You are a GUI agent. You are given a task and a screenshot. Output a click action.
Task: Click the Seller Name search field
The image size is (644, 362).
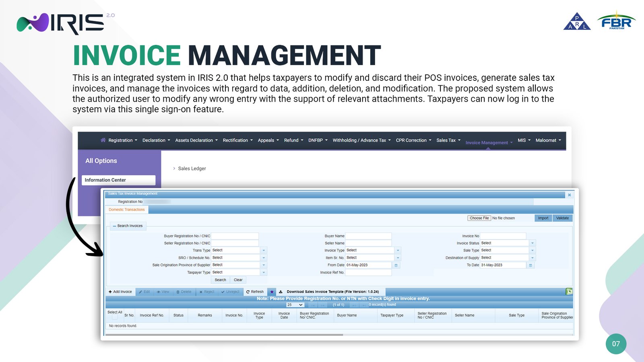pyautogui.click(x=368, y=243)
